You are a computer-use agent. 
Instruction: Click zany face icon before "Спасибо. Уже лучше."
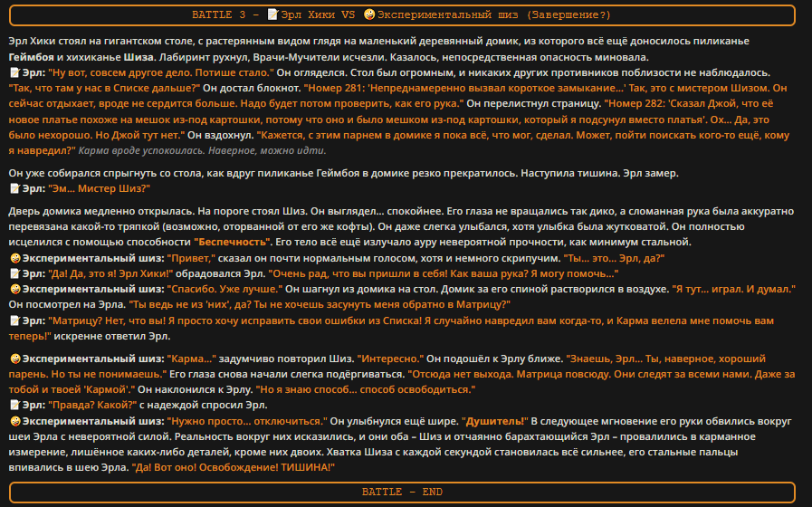point(15,289)
